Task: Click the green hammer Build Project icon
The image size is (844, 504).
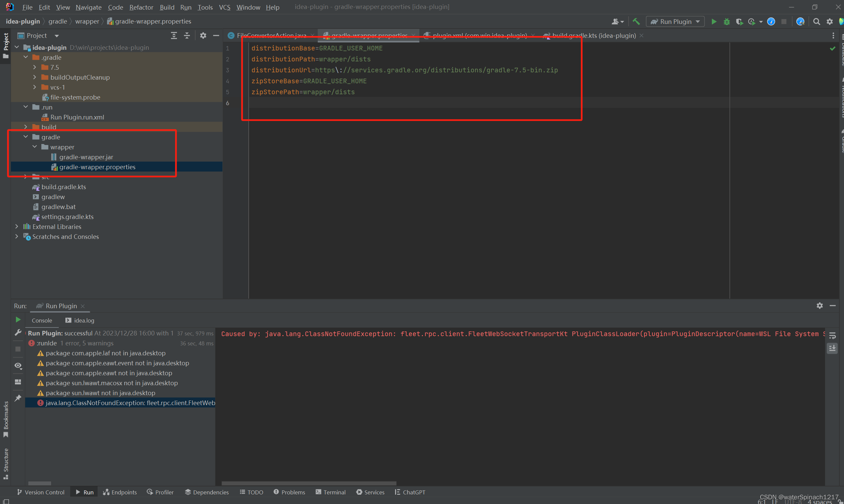Action: (x=636, y=21)
